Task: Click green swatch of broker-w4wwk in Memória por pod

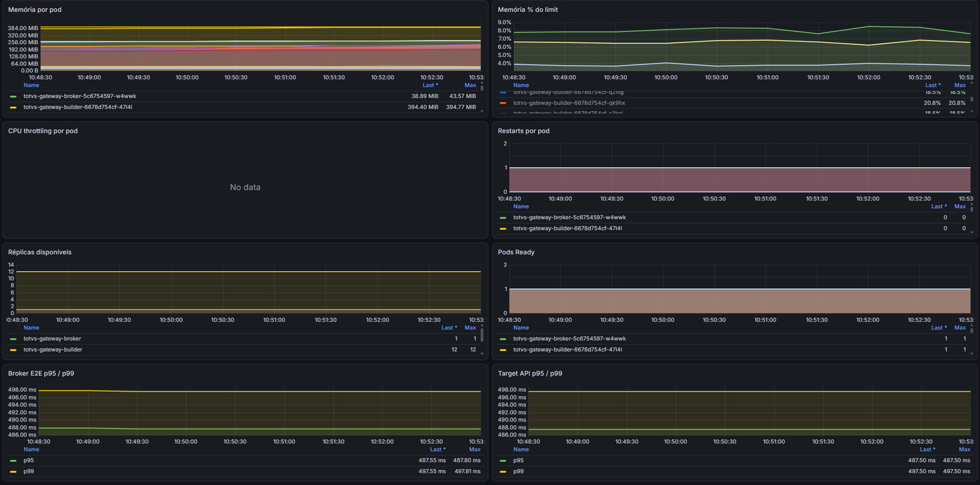Action: 13,97
